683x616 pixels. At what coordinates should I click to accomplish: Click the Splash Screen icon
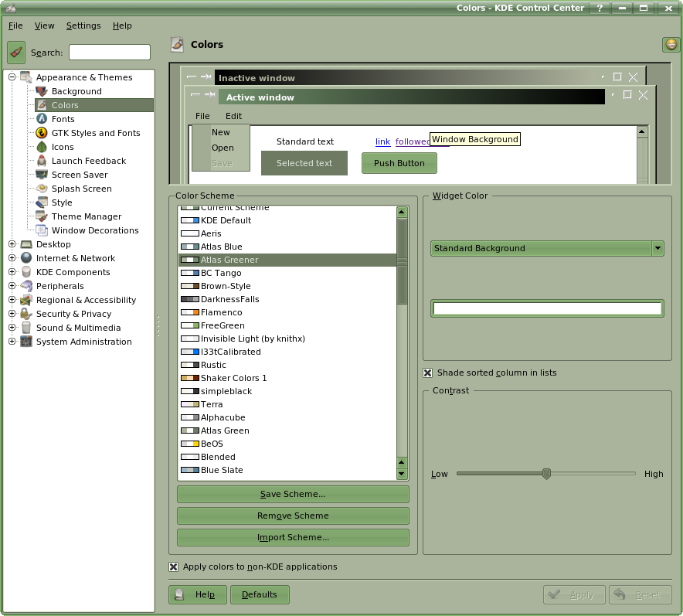(42, 189)
